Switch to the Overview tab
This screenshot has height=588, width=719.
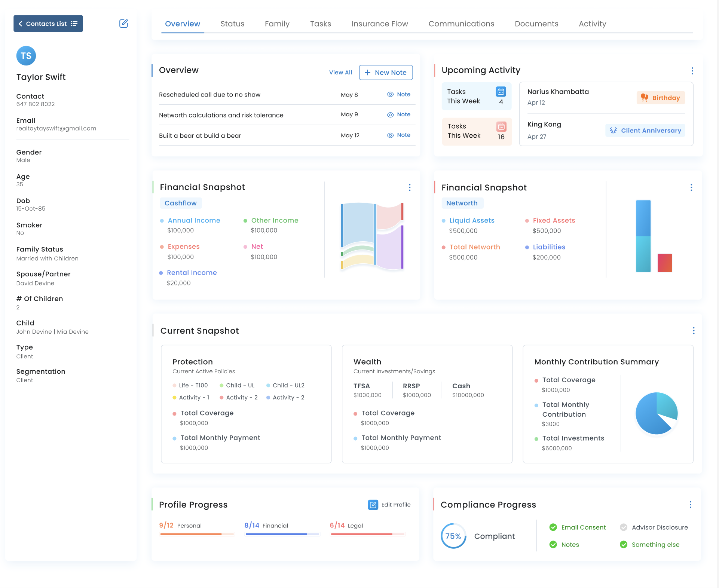(x=183, y=24)
